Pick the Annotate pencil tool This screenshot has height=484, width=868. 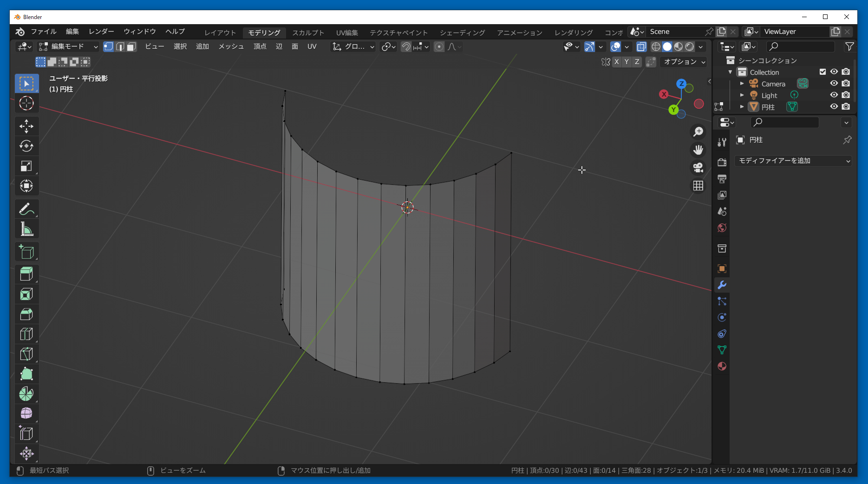pyautogui.click(x=26, y=209)
